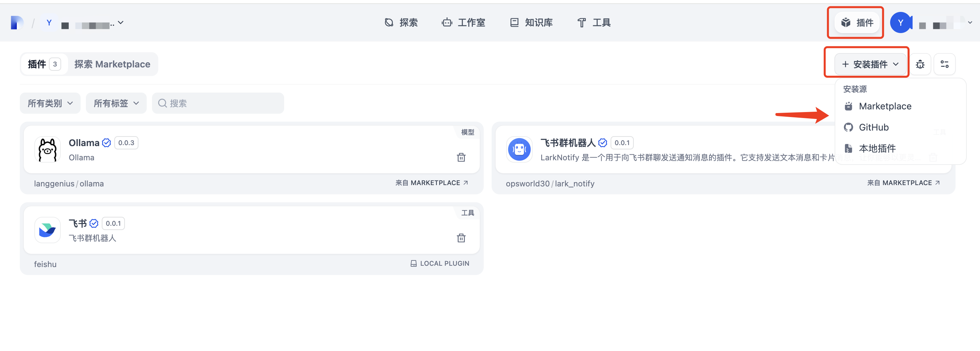Click 飞书群机器人 verified badge
980x351 pixels.
coord(603,143)
